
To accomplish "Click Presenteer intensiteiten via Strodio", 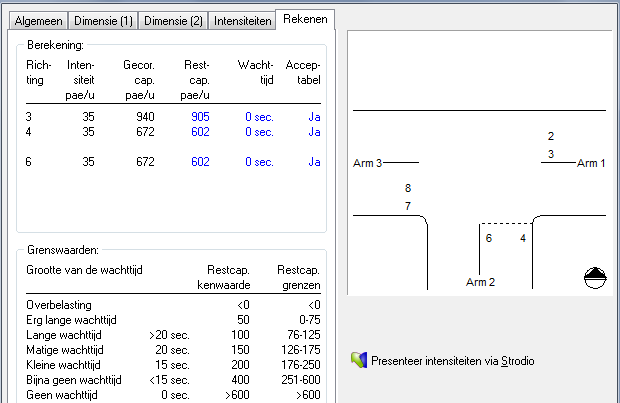I will pos(452,361).
